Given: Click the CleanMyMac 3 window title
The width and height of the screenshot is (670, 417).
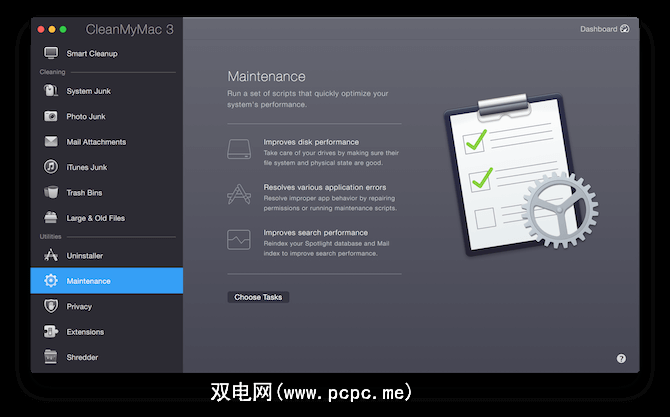Looking at the screenshot, I should coord(129,29).
